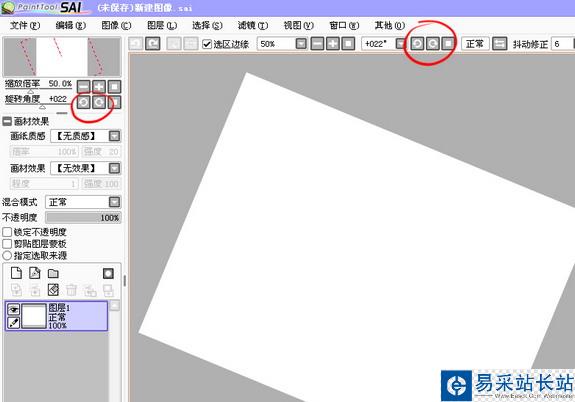Open the 编辑 (Edit) menu
The width and height of the screenshot is (575, 402).
point(70,25)
